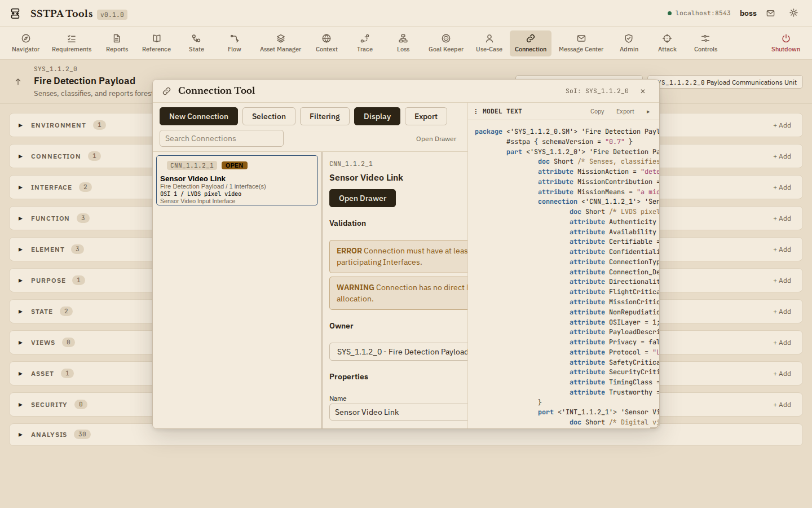Select the Sensor Video Link connection card
This screenshot has height=508, width=812.
point(237,181)
